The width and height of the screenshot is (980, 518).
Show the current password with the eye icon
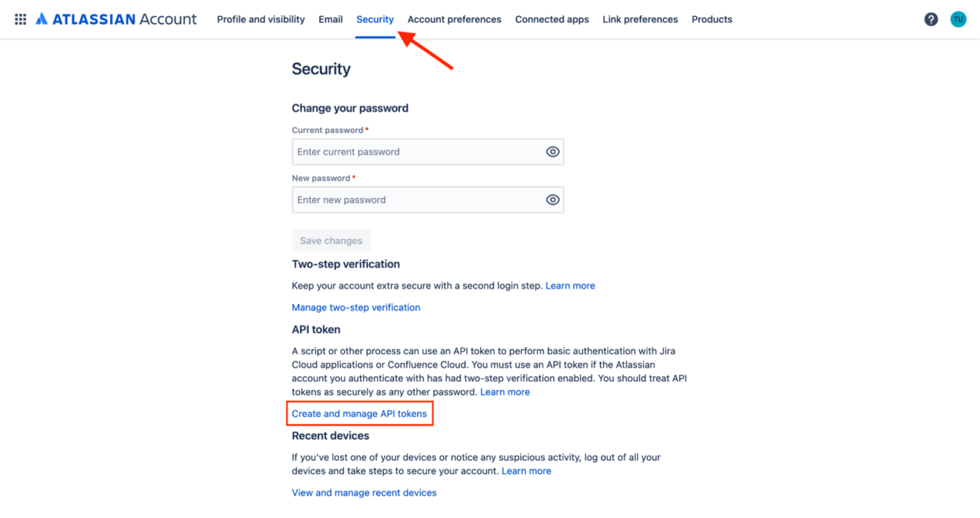point(552,151)
